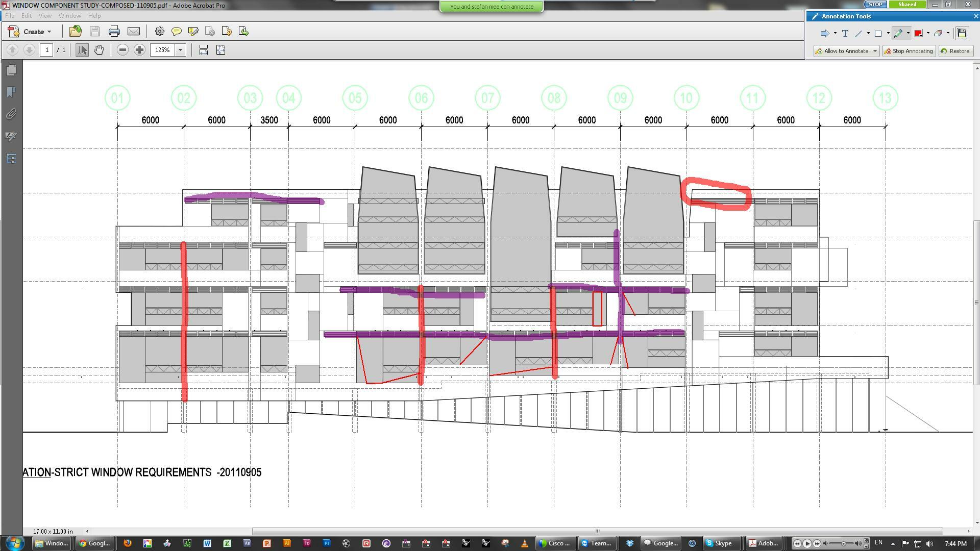Open the Create PDF dropdown

[30, 32]
